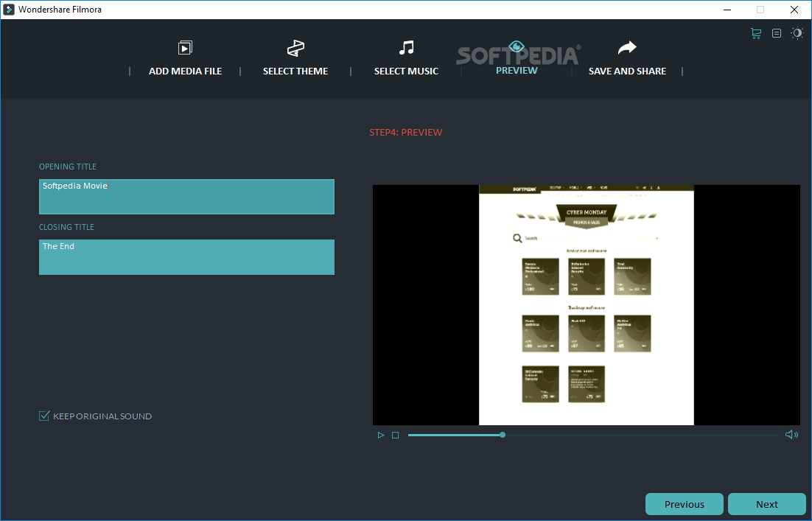Mute with the volume speaker icon
This screenshot has height=521, width=812.
[x=791, y=435]
